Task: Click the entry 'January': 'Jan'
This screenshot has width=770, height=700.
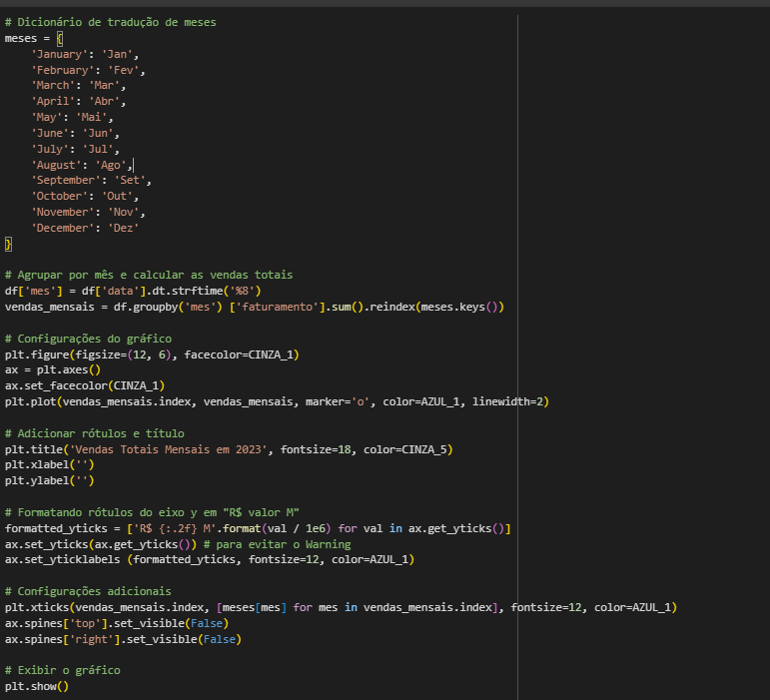Action: click(x=85, y=54)
